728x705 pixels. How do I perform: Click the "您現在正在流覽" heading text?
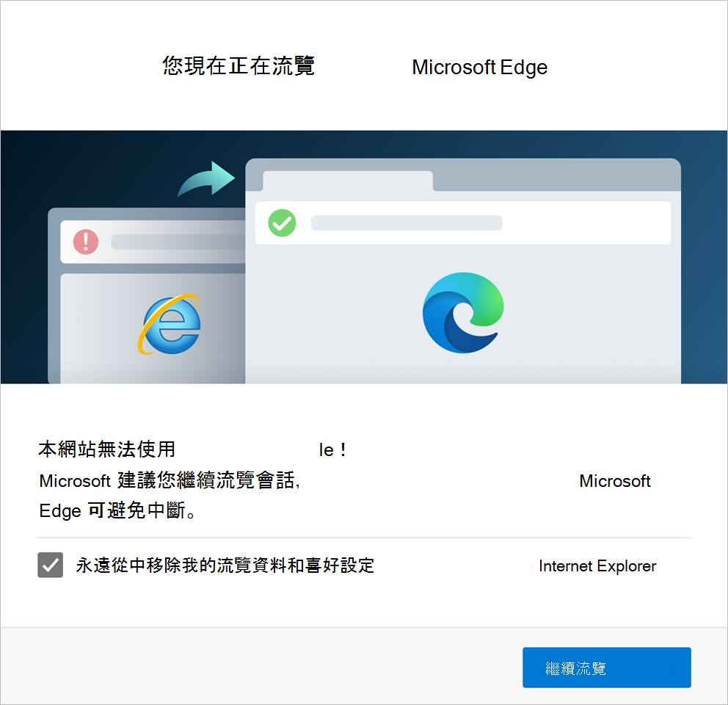pyautogui.click(x=239, y=66)
